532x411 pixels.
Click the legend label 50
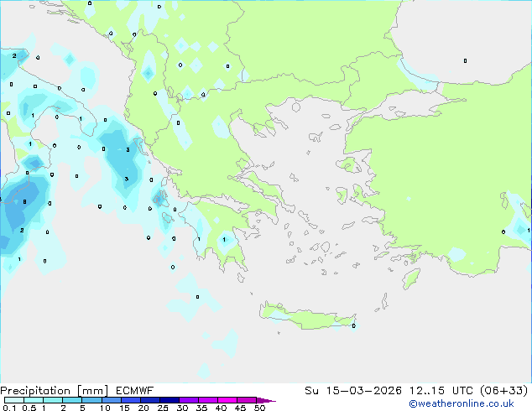click(260, 408)
